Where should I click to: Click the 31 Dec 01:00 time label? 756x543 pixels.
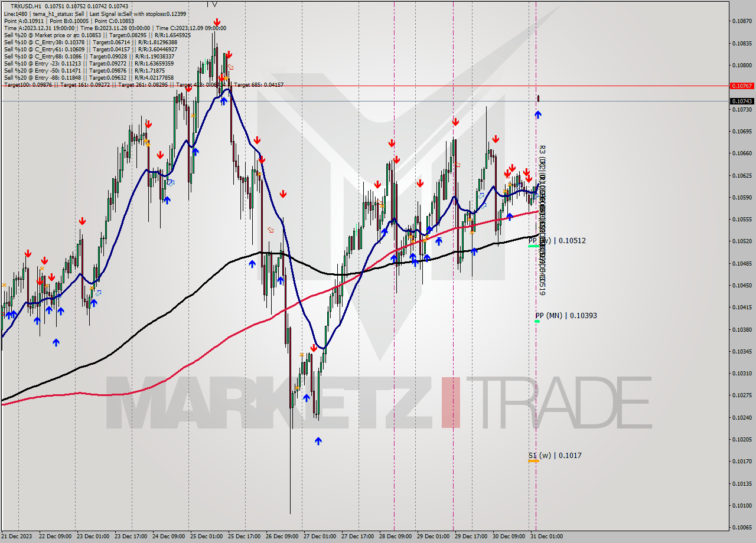(x=547, y=537)
